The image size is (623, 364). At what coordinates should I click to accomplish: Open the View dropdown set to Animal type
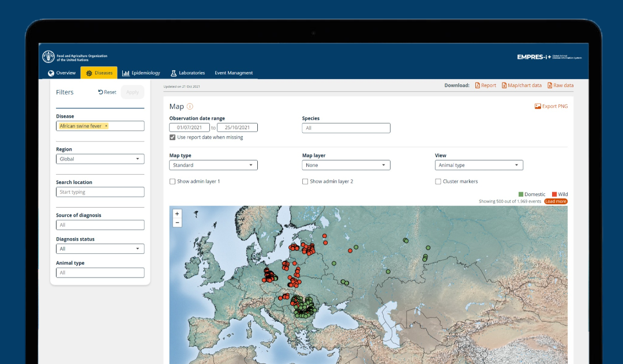point(479,166)
